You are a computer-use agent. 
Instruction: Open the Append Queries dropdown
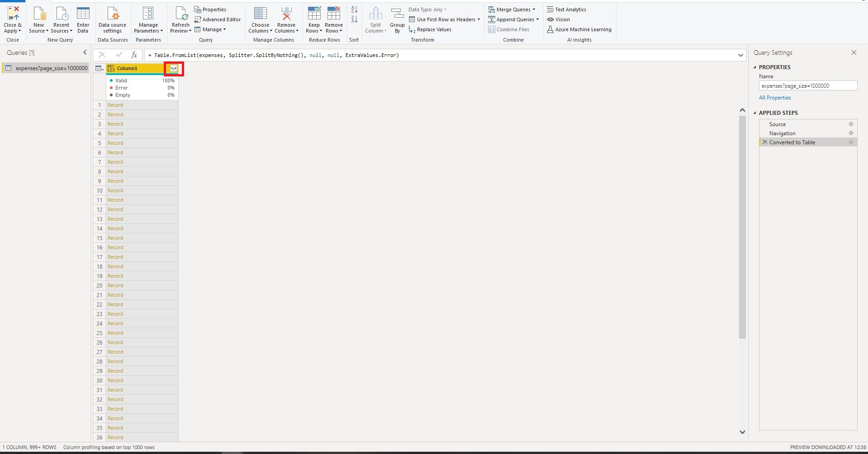(513, 19)
